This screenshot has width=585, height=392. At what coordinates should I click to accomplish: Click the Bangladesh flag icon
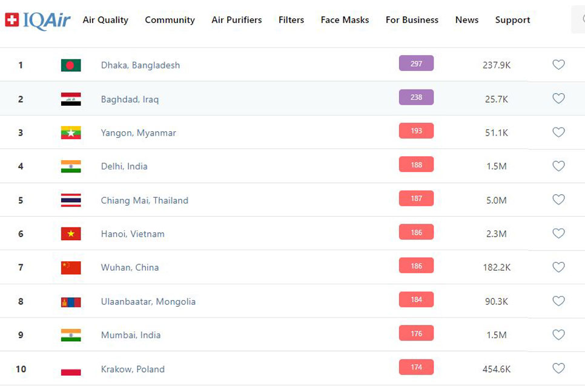click(71, 65)
